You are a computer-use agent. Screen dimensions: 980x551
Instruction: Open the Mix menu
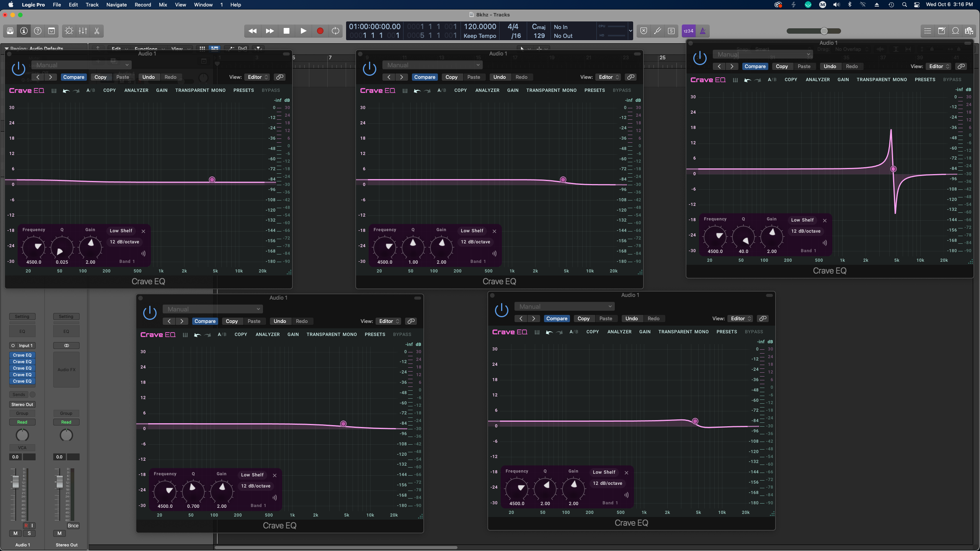pos(163,5)
